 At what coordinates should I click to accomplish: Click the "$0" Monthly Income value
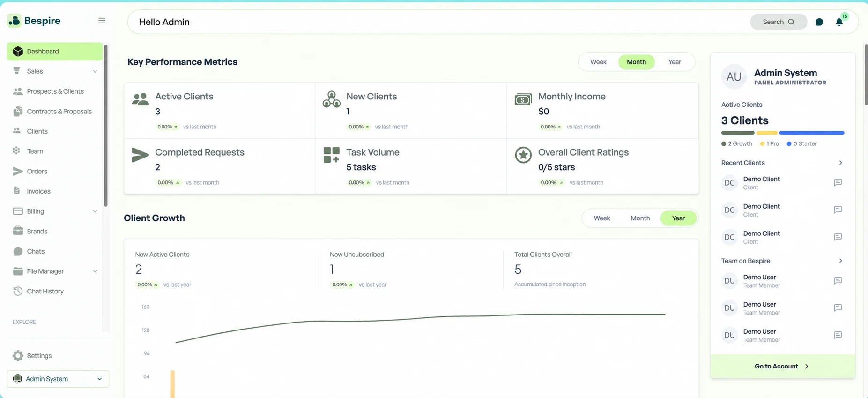[543, 112]
